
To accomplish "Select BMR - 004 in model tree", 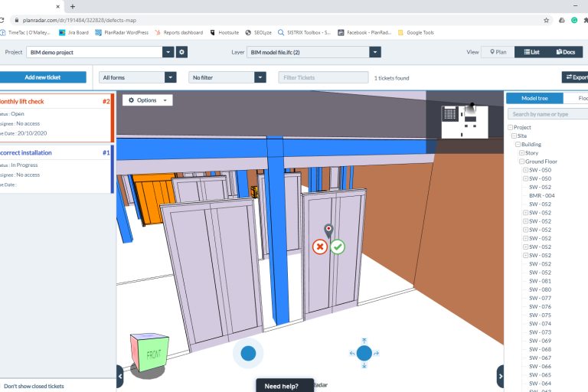I will (541, 196).
